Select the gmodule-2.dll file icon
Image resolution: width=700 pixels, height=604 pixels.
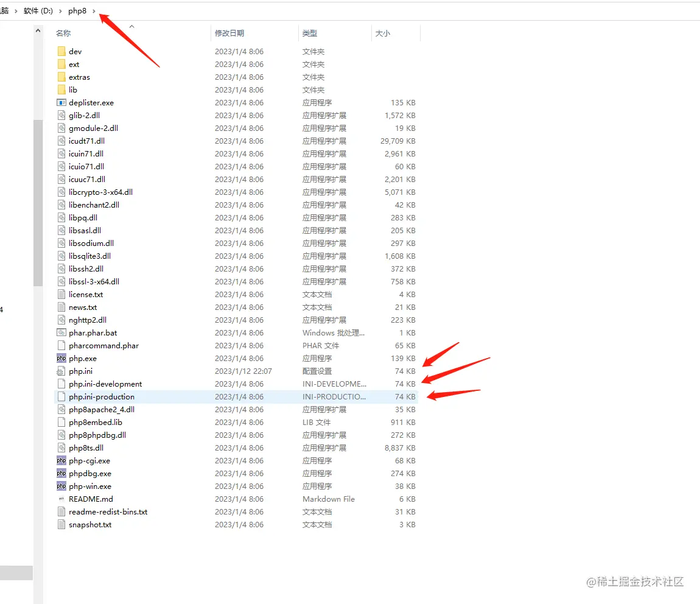tap(61, 128)
